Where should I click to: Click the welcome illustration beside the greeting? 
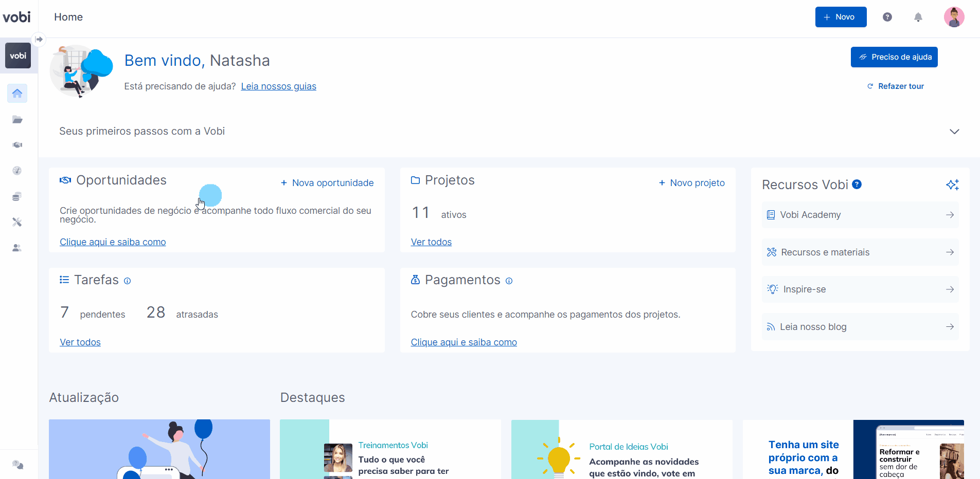[x=81, y=71]
